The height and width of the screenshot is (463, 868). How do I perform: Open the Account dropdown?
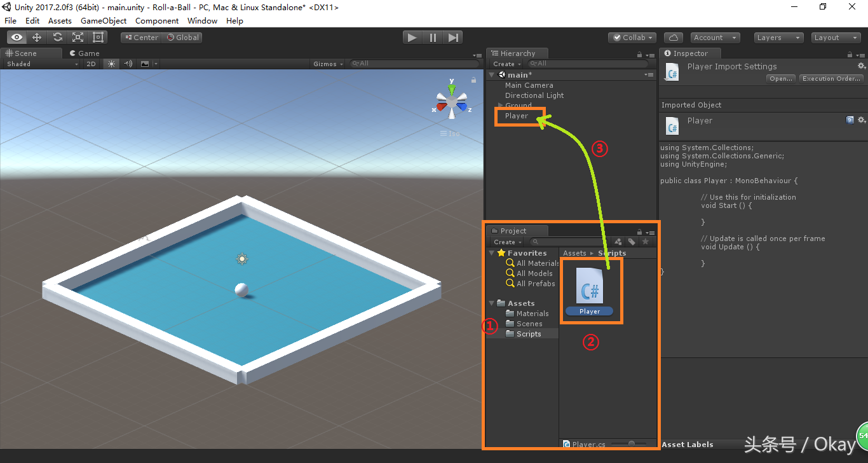(714, 38)
